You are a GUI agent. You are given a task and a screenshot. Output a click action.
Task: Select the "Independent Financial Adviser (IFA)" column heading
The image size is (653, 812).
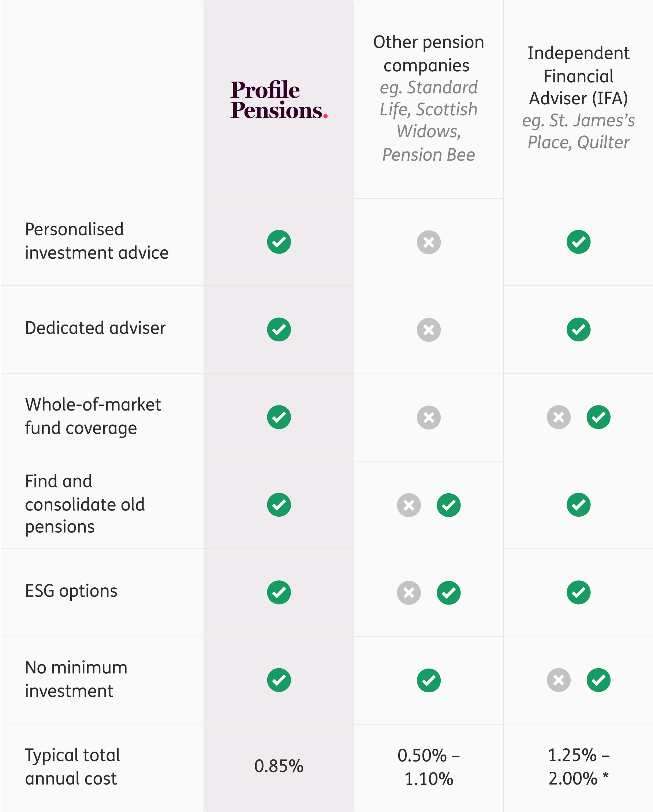coord(578,76)
